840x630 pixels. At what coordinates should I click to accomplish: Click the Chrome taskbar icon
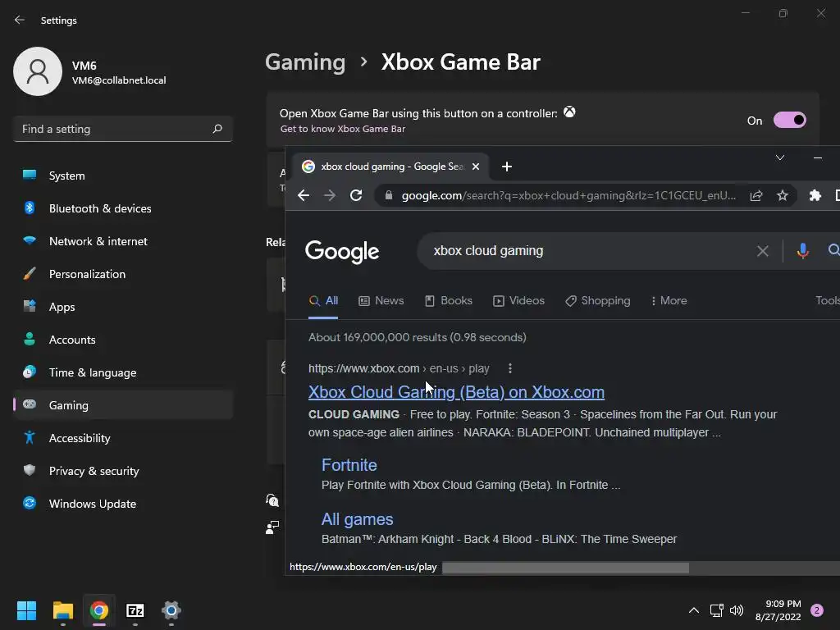pyautogui.click(x=99, y=610)
